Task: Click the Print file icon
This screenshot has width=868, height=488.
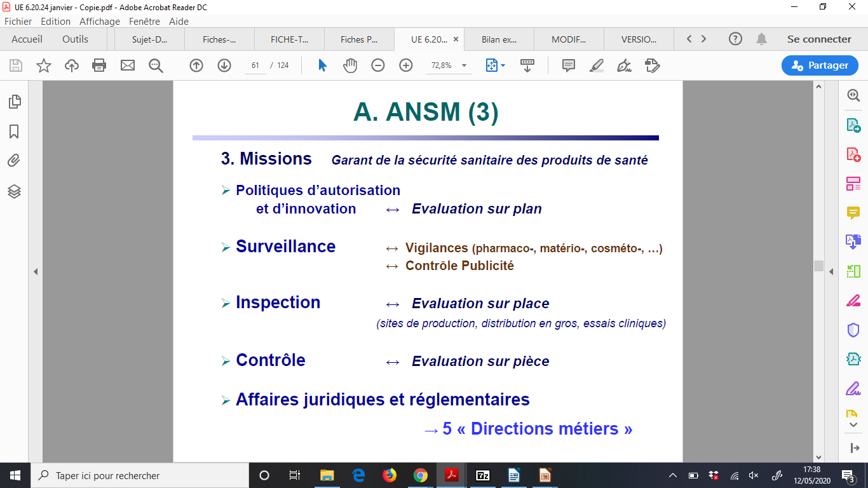Action: pos(99,65)
